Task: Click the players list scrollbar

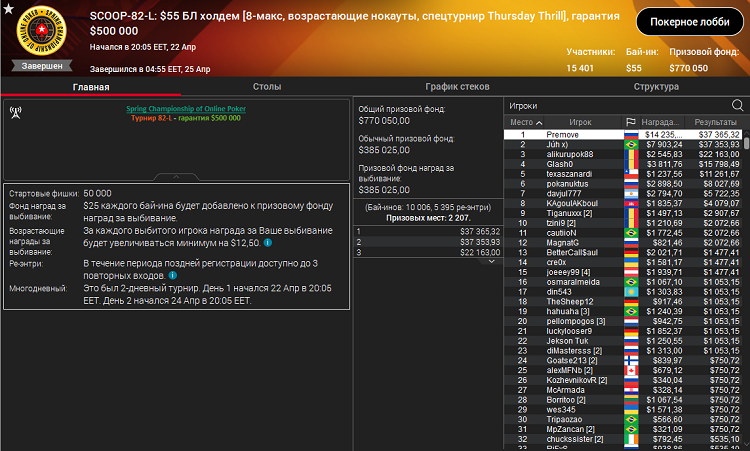Action: tap(746, 143)
